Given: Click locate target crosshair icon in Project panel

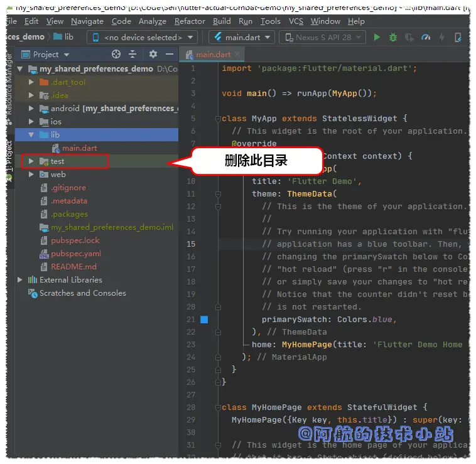Looking at the screenshot, I should coord(116,55).
